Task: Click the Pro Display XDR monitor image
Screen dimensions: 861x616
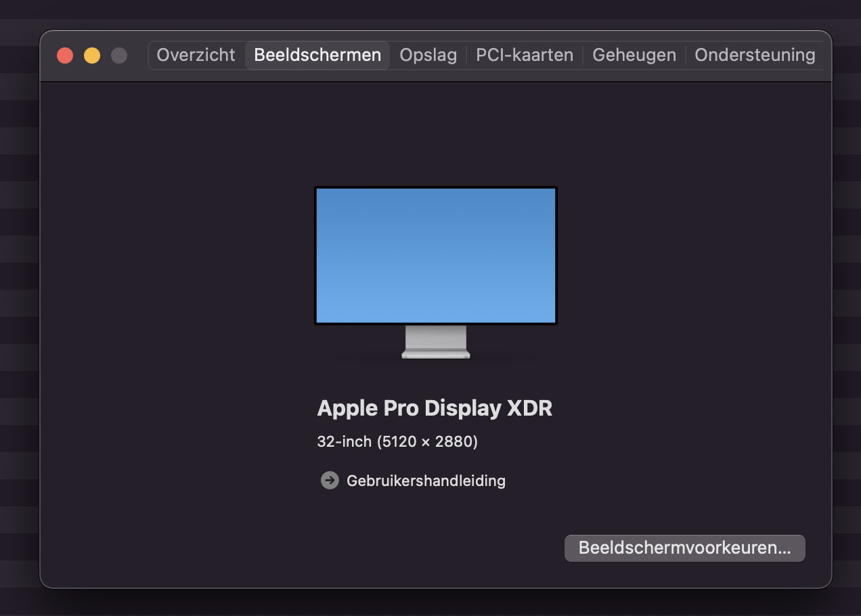Action: coord(436,272)
